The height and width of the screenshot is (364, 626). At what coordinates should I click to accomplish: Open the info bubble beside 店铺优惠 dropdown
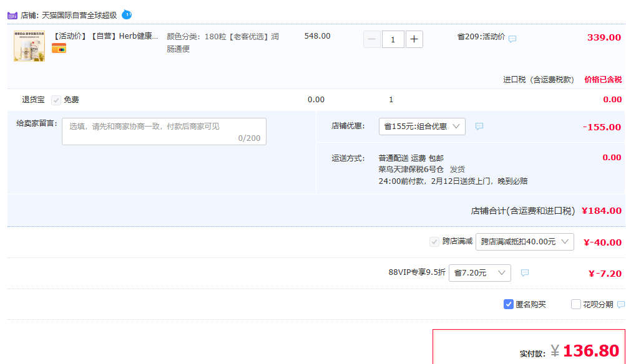[479, 127]
